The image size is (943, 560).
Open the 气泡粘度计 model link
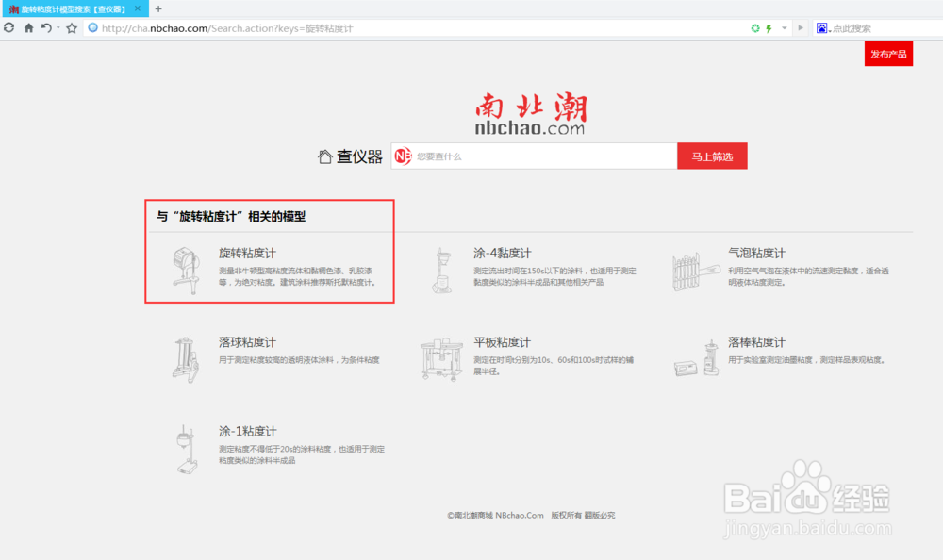(x=756, y=254)
